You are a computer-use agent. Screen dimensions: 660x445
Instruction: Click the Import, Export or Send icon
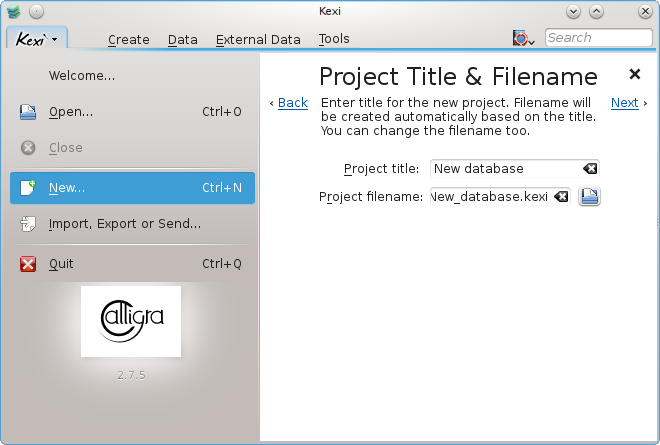(29, 224)
